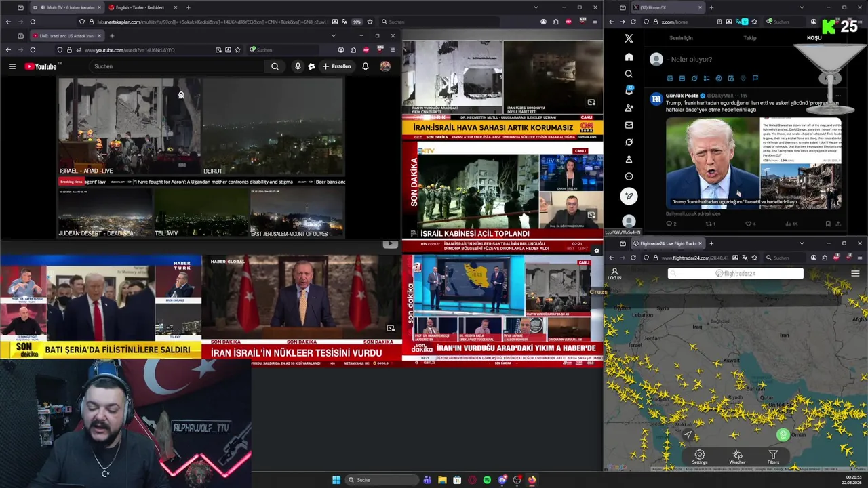Open YouTube window Firefox application menu
Image resolution: width=868 pixels, height=488 pixels.
pyautogui.click(x=392, y=49)
